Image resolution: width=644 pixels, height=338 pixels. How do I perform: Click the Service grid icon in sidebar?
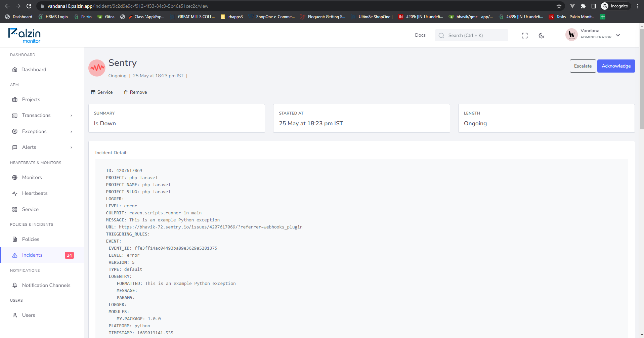click(x=15, y=209)
